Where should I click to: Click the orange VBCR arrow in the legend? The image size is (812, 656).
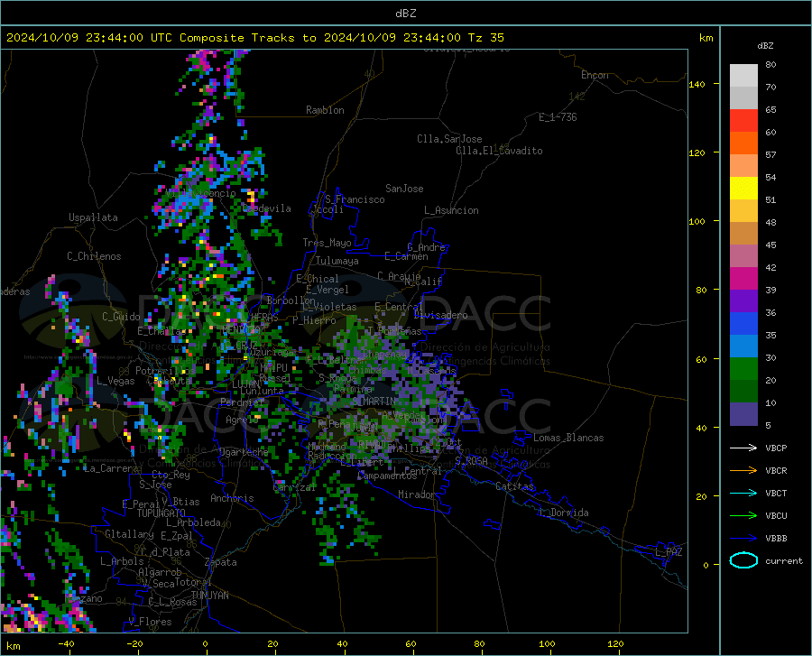pyautogui.click(x=743, y=470)
